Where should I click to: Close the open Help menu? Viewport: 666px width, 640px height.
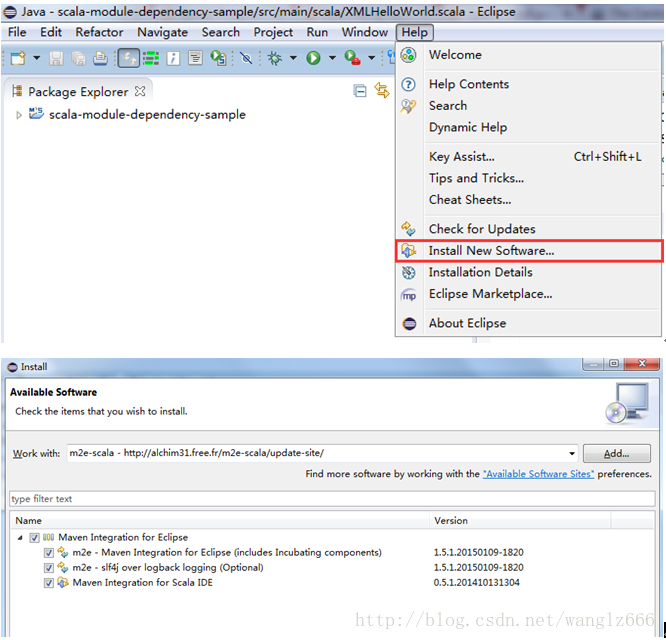(415, 32)
